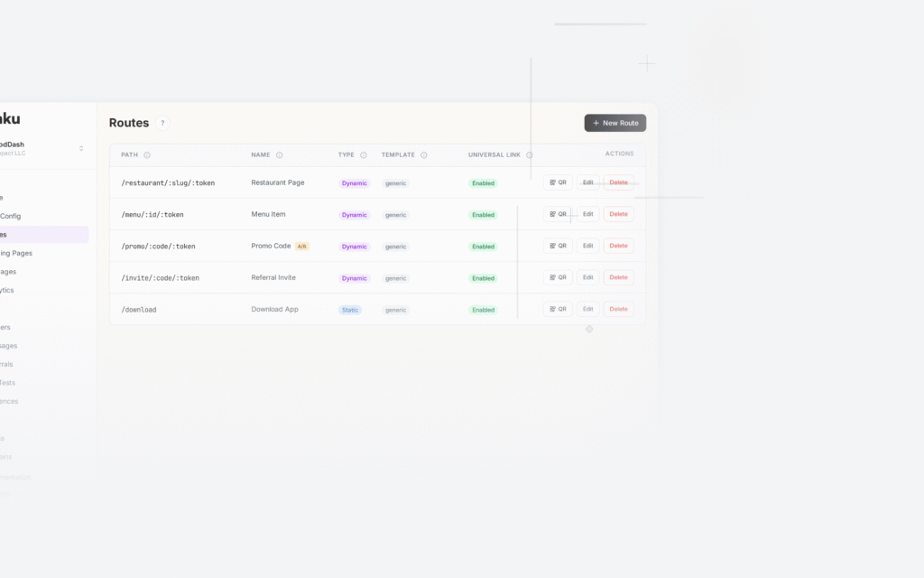Edit the Menu Item route

click(x=587, y=214)
